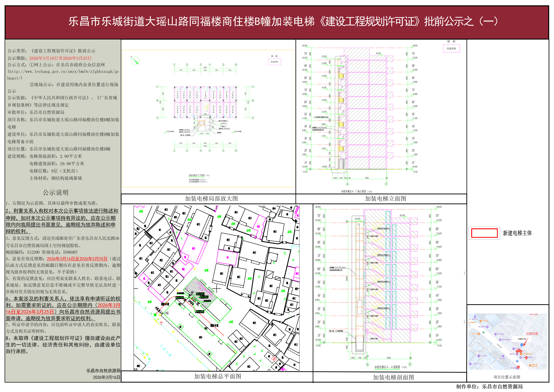
Task: Click the 加装电梯局部放大图 caption
Action: point(211,199)
